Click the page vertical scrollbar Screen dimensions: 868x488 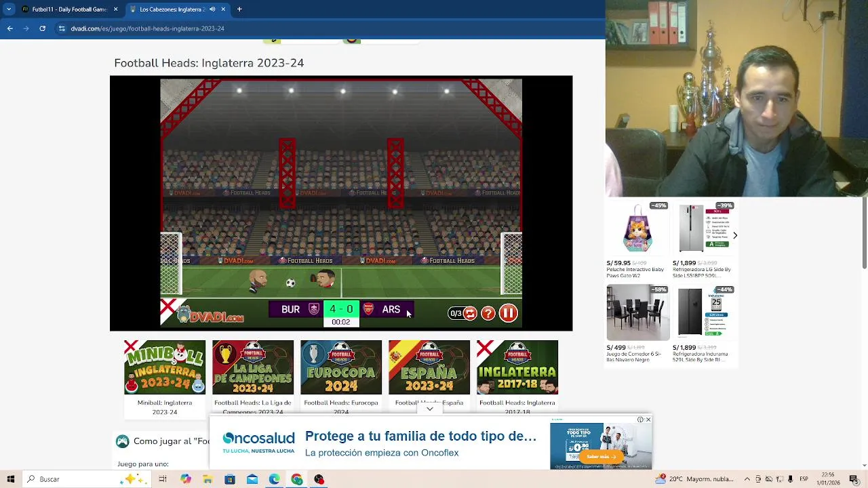tap(864, 234)
